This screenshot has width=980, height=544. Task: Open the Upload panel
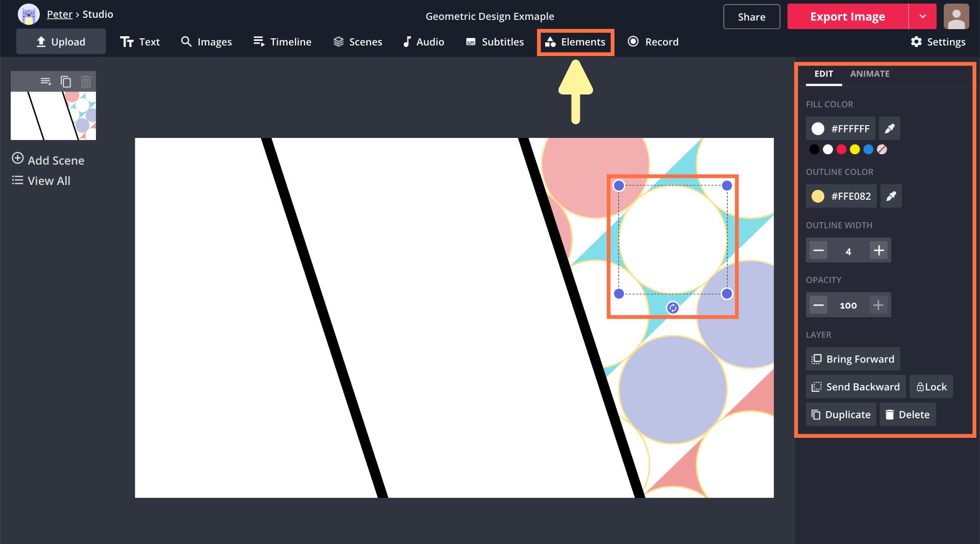(61, 41)
